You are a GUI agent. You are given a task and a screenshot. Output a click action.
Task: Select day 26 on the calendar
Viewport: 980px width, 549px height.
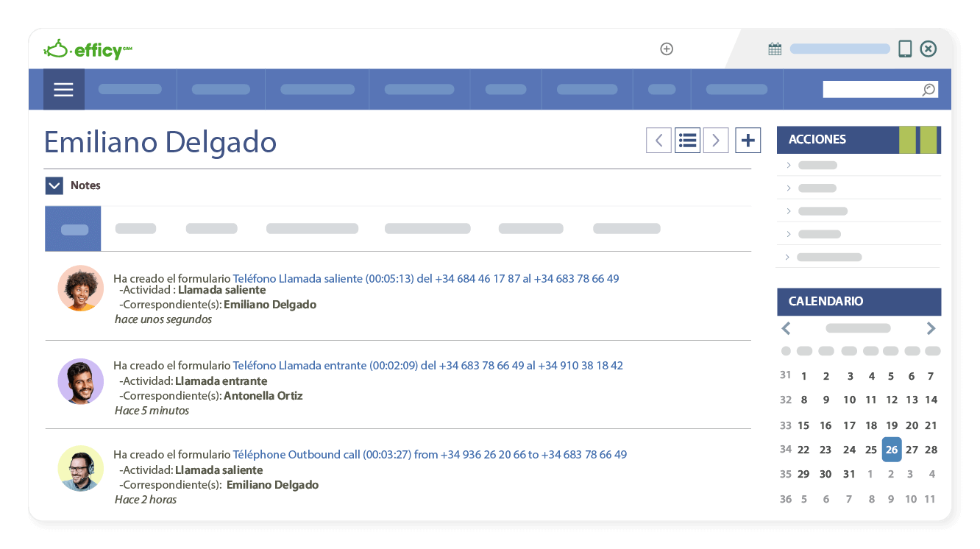[x=891, y=449]
